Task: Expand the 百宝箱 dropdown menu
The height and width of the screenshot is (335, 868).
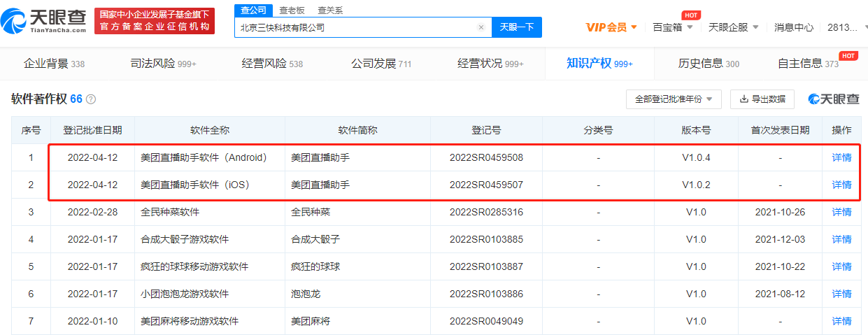Action: tap(672, 27)
